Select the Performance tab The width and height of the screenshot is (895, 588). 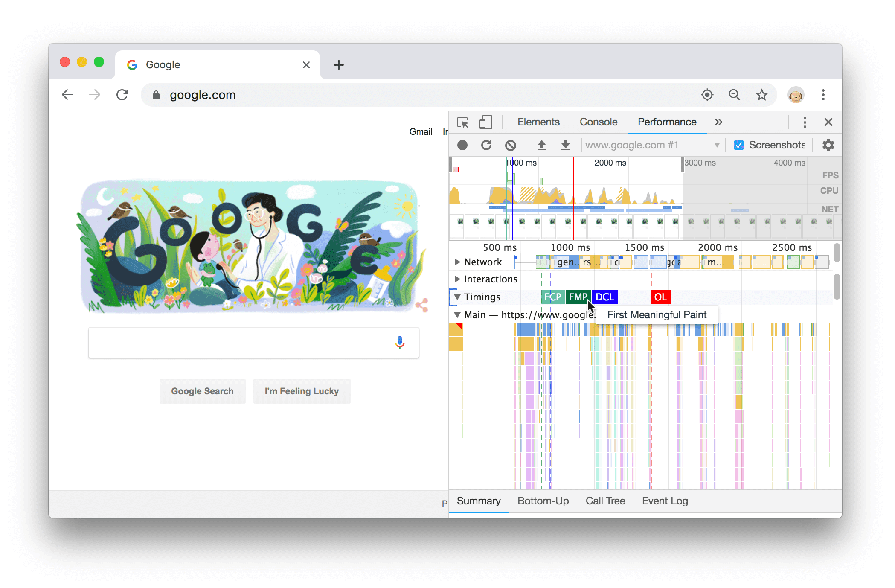point(666,122)
